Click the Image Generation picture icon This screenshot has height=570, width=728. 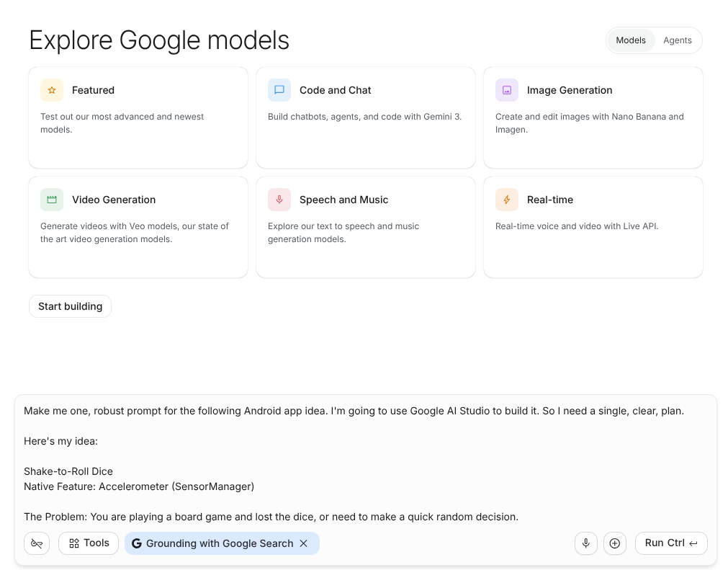(x=506, y=90)
